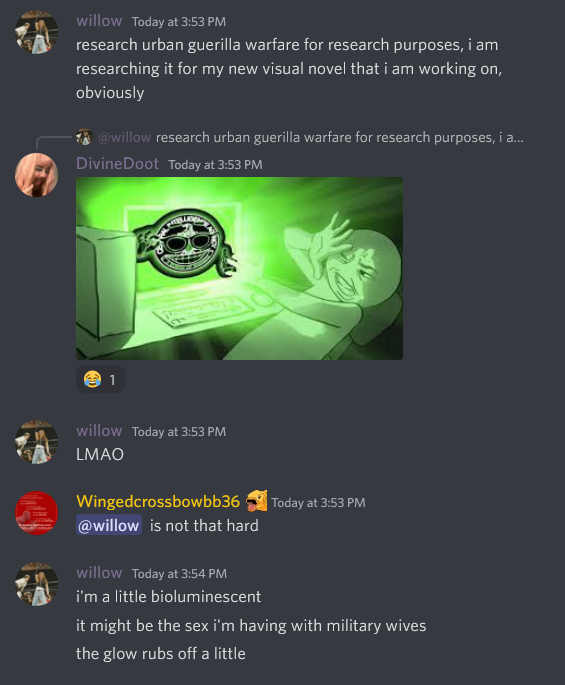This screenshot has height=685, width=565.
Task: Click the DivineDoot username
Action: [117, 164]
